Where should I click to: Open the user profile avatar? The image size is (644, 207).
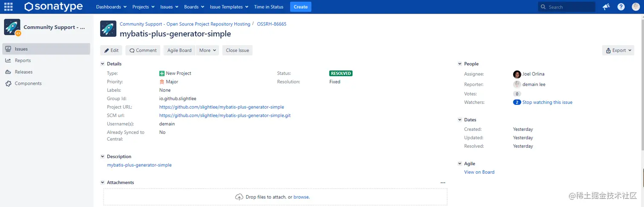635,7
